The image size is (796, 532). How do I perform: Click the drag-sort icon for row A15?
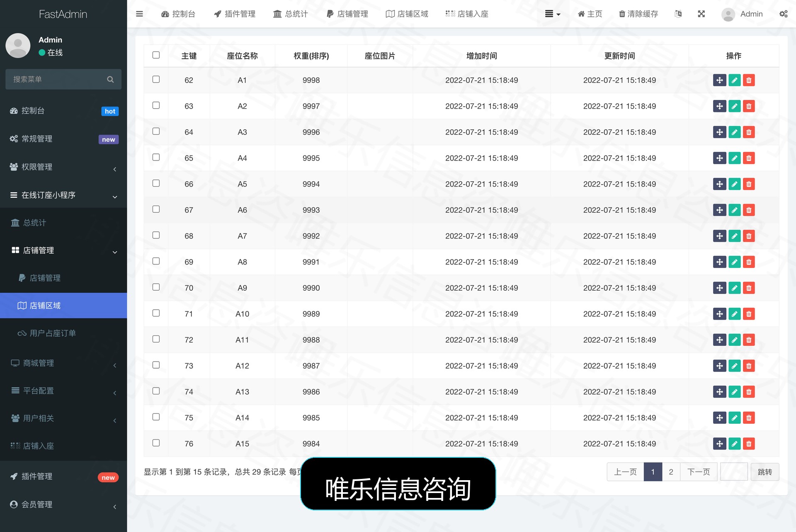(x=719, y=444)
